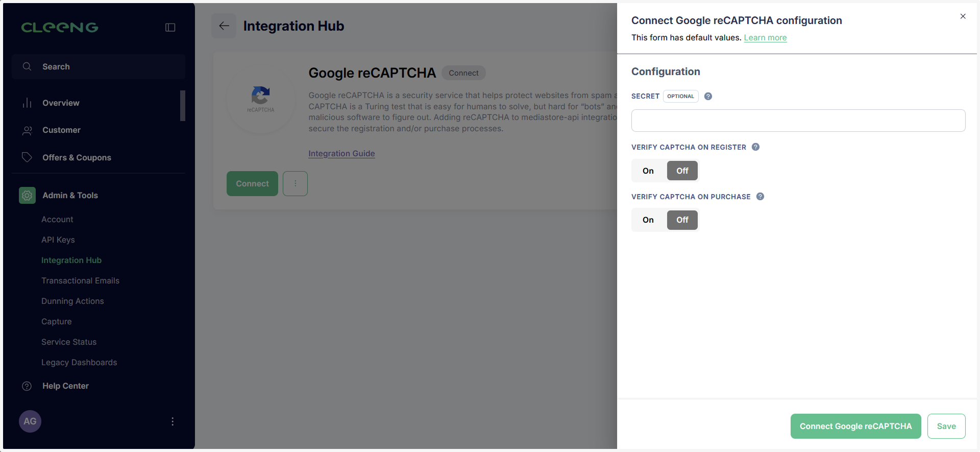Click the sidebar Search field
The height and width of the screenshot is (452, 980).
coord(99,66)
